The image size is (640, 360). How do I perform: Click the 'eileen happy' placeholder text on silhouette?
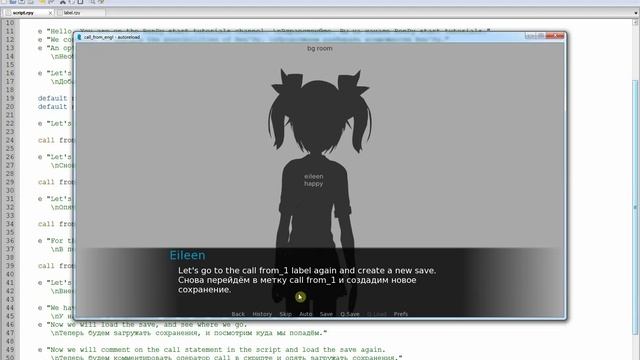tap(313, 180)
